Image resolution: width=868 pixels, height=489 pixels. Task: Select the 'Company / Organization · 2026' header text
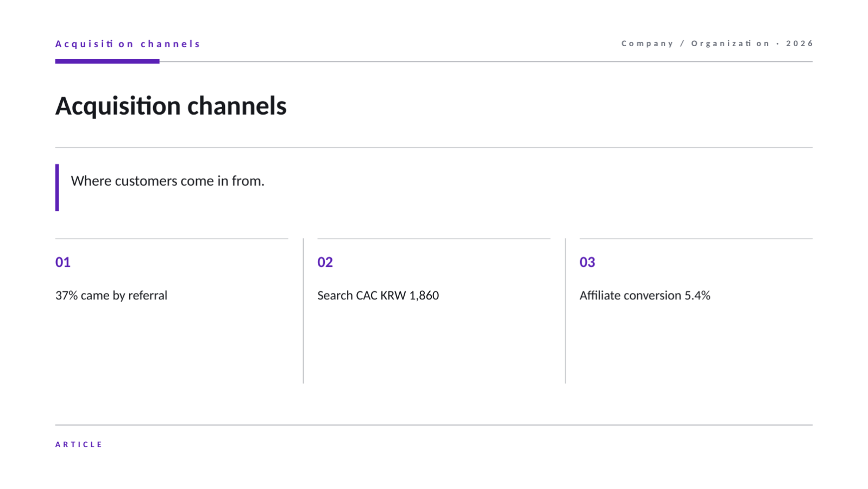[x=717, y=43]
